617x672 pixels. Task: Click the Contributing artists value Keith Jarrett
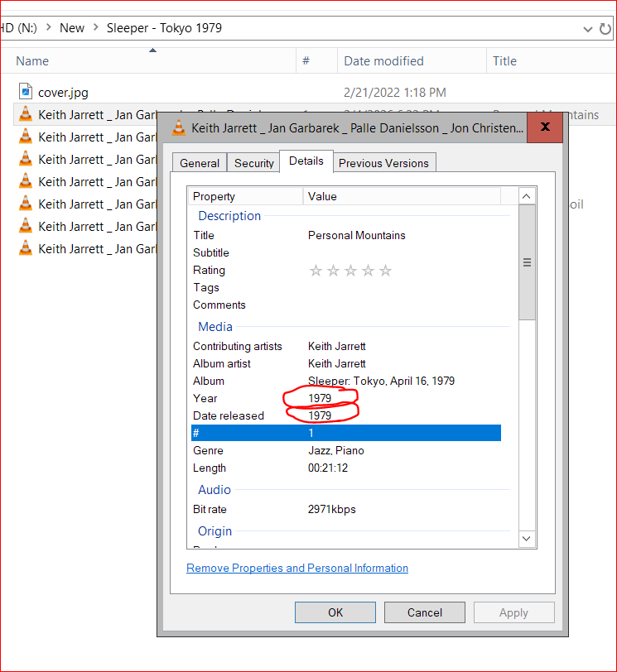pos(336,346)
